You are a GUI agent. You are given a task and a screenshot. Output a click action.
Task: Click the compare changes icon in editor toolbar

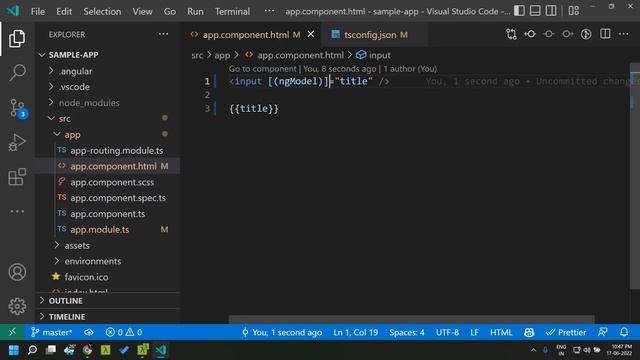(511, 34)
